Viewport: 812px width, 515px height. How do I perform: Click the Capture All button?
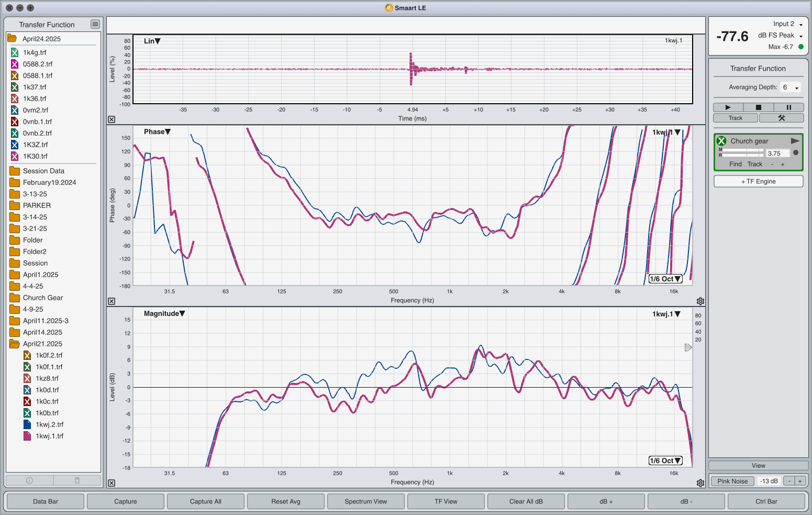tap(205, 501)
